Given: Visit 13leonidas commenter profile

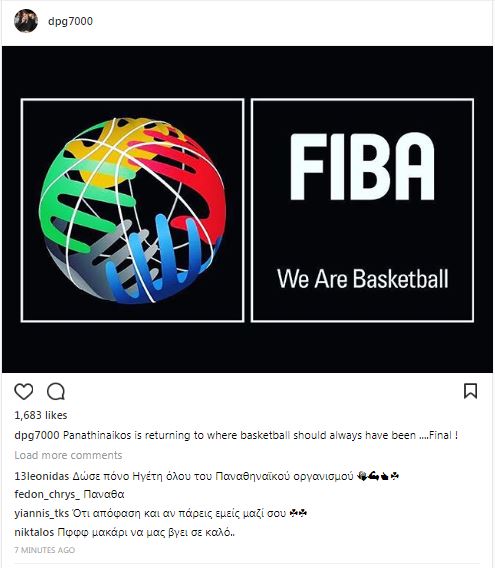Looking at the screenshot, I should coord(42,476).
